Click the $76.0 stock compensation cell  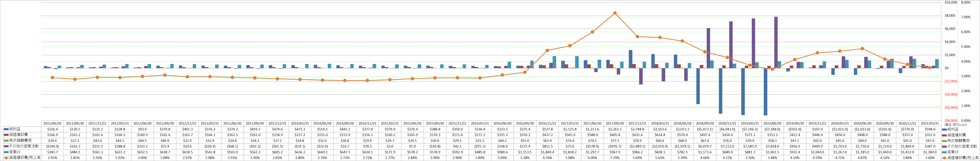point(727,141)
